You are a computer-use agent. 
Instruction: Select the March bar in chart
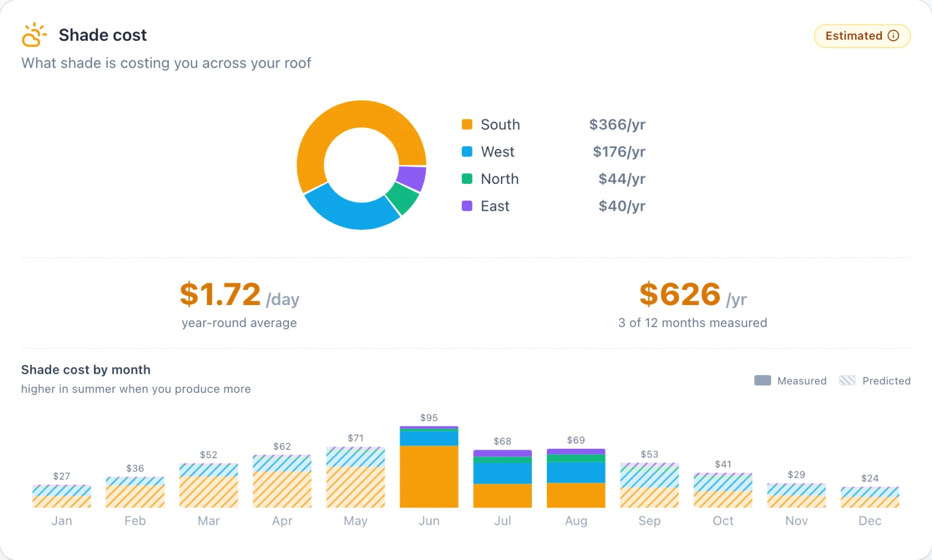click(209, 485)
